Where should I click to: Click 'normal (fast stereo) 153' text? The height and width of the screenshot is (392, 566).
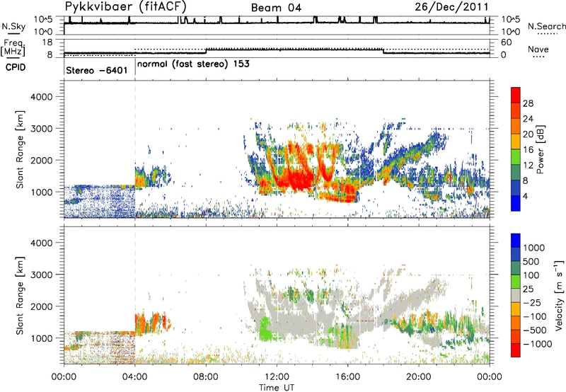[193, 64]
